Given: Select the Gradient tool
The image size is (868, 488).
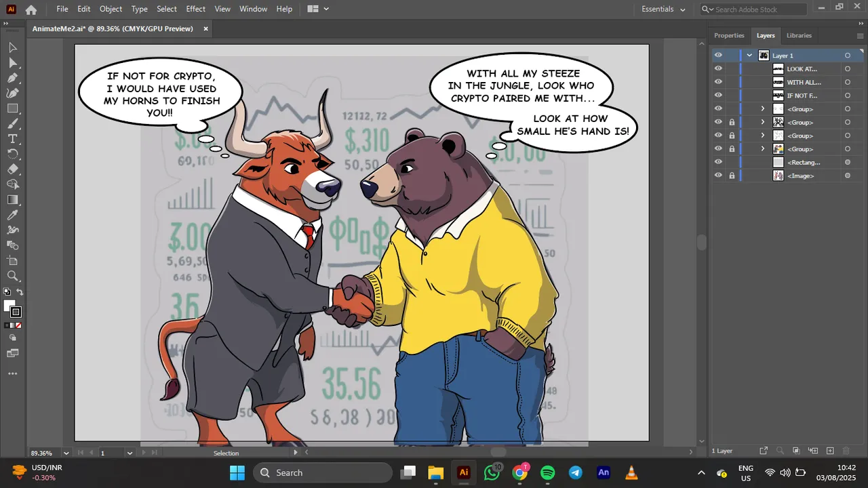Looking at the screenshot, I should tap(12, 200).
